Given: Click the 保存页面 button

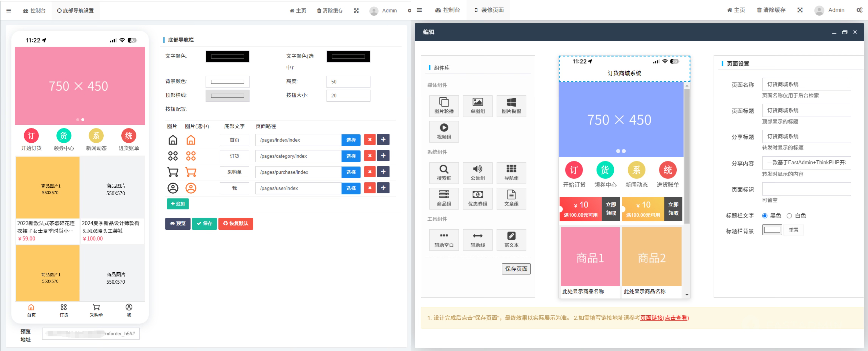Looking at the screenshot, I should point(516,269).
